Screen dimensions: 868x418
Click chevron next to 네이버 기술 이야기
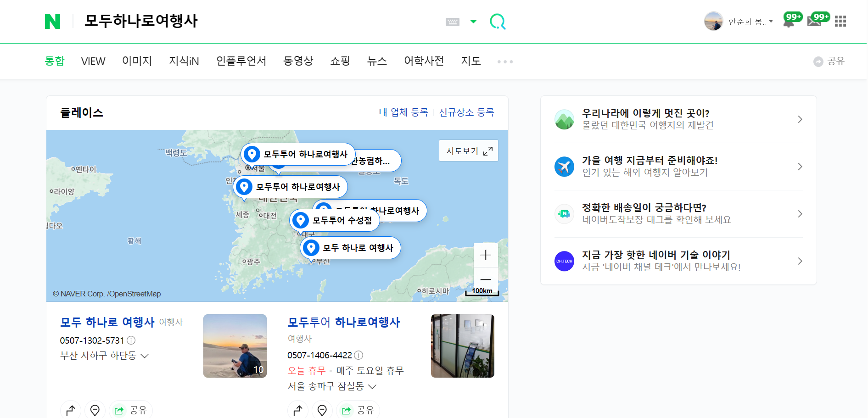click(800, 261)
